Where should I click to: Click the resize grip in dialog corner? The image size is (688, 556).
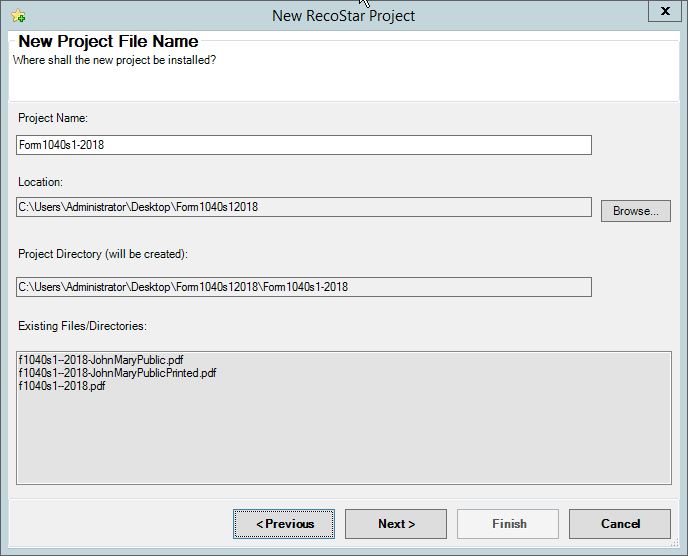675,544
